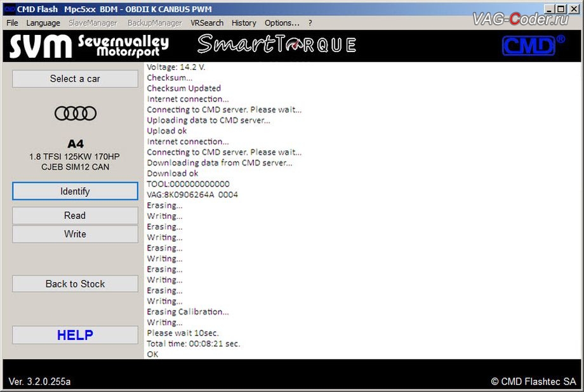Viewport: 584px width, 392px height.
Task: Click the Read button
Action: [75, 216]
